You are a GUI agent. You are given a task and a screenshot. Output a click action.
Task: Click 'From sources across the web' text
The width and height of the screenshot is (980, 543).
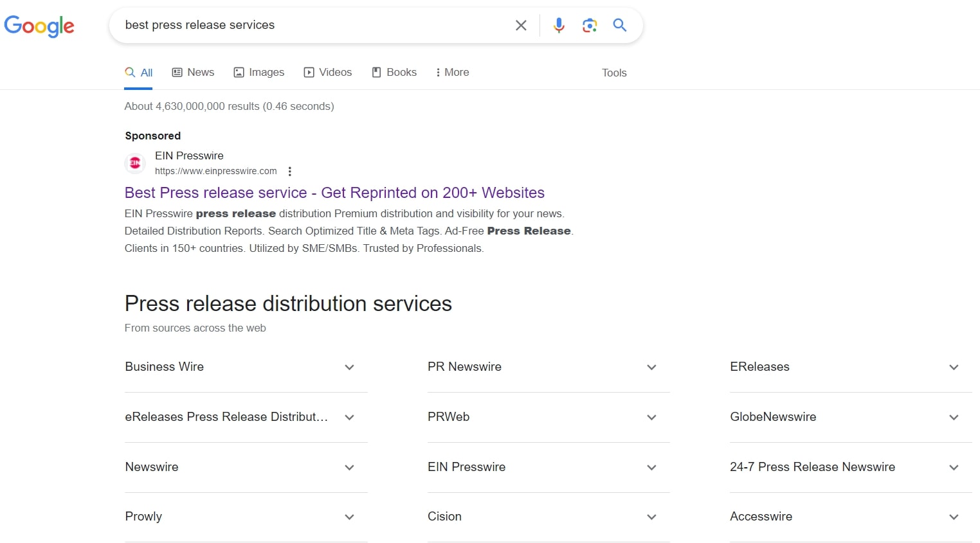(x=195, y=328)
